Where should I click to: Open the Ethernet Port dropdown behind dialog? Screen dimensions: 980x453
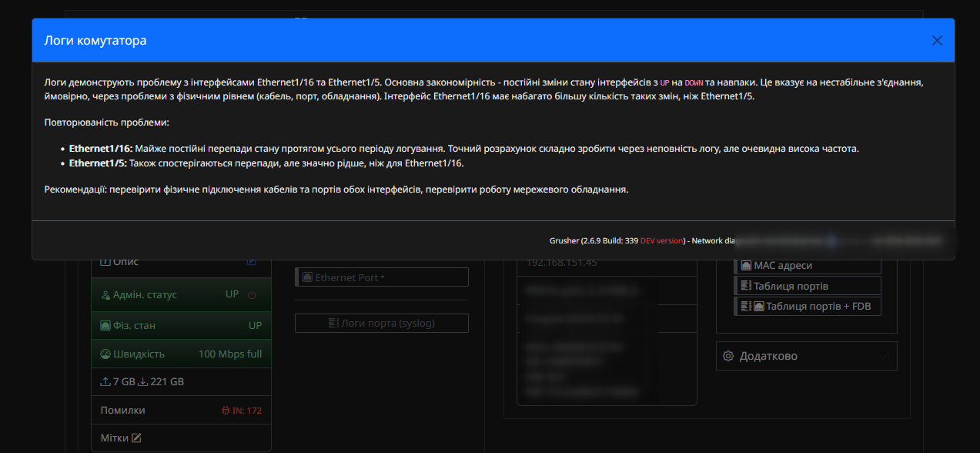click(382, 277)
